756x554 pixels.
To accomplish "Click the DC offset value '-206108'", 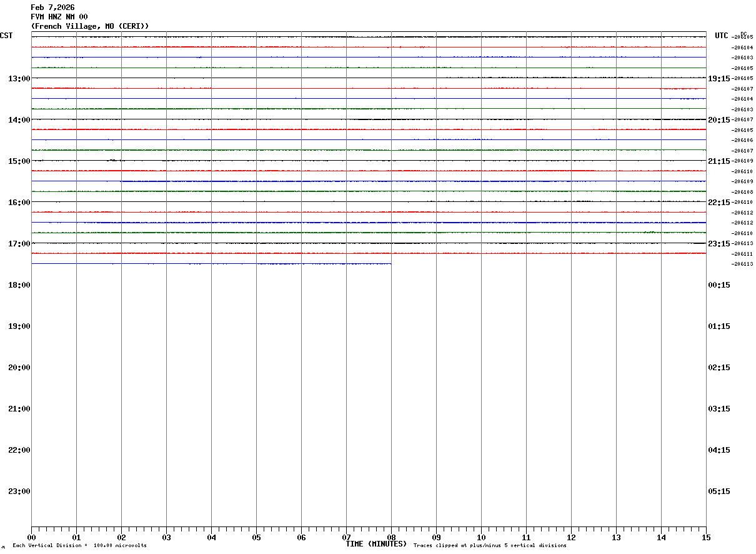I will point(743,192).
